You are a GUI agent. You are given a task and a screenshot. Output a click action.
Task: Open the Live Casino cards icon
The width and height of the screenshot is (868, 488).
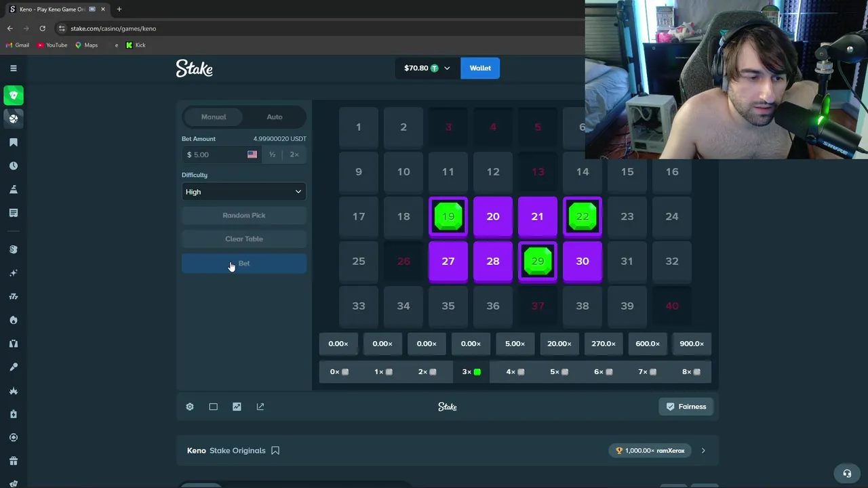[x=13, y=344]
